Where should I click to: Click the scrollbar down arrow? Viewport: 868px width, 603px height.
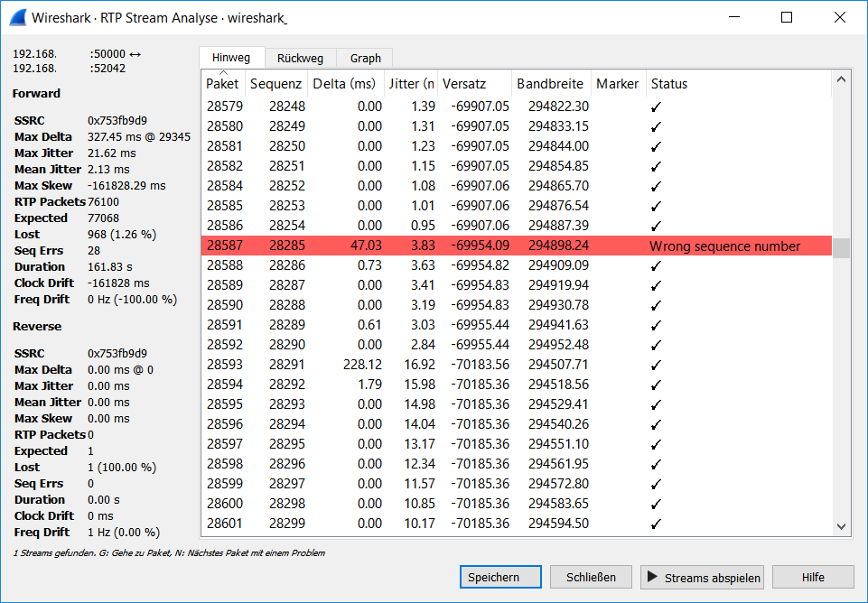point(841,526)
